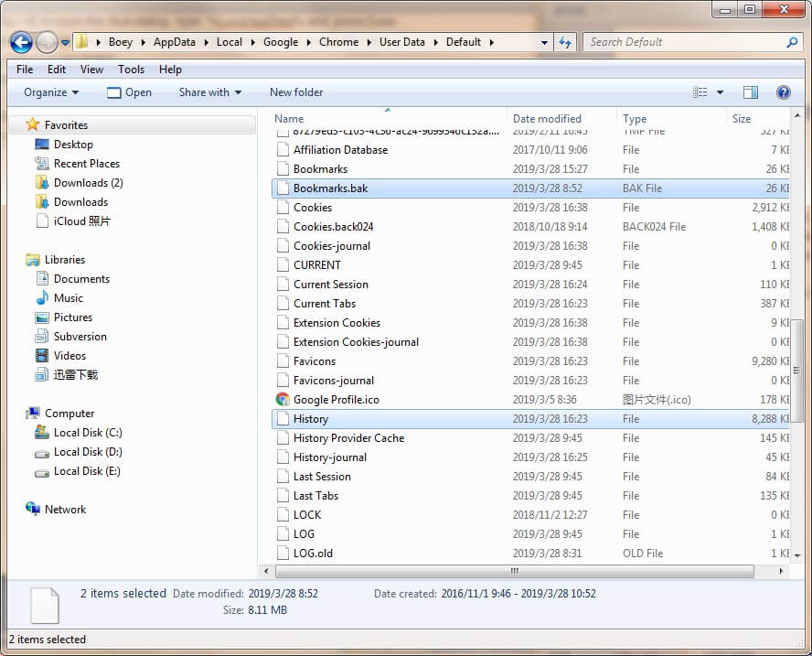The height and width of the screenshot is (656, 812).
Task: Click the Computer icon in navigation pane
Action: point(33,413)
